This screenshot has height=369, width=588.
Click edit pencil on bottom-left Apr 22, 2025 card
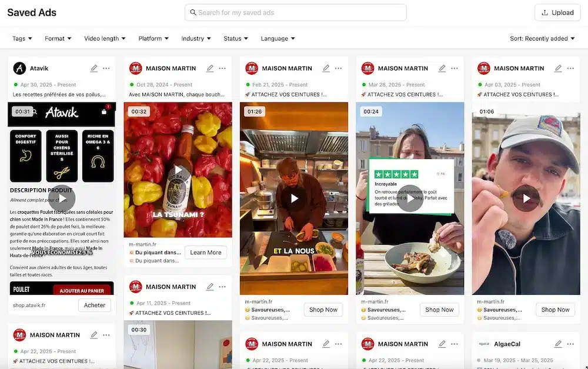click(93, 335)
